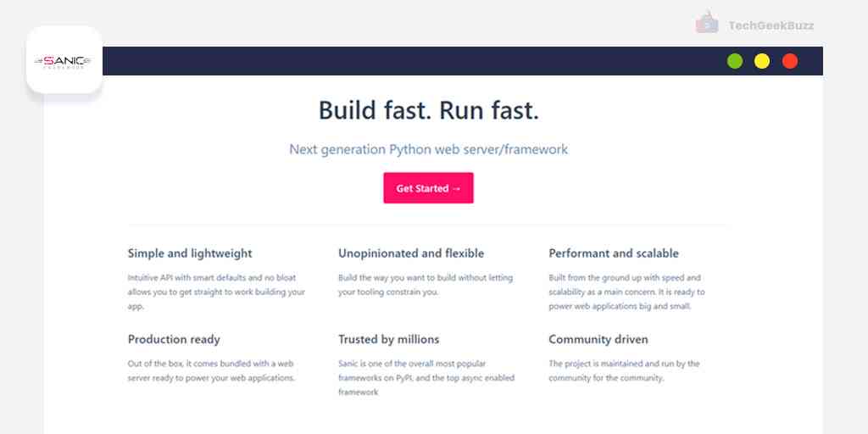This screenshot has height=434, width=868.
Task: Click the Simple and lightweight heading
Action: (190, 253)
